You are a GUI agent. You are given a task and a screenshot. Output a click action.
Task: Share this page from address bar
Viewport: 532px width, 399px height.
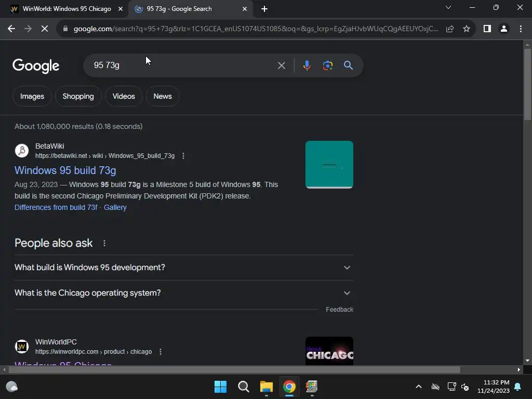[x=450, y=29]
